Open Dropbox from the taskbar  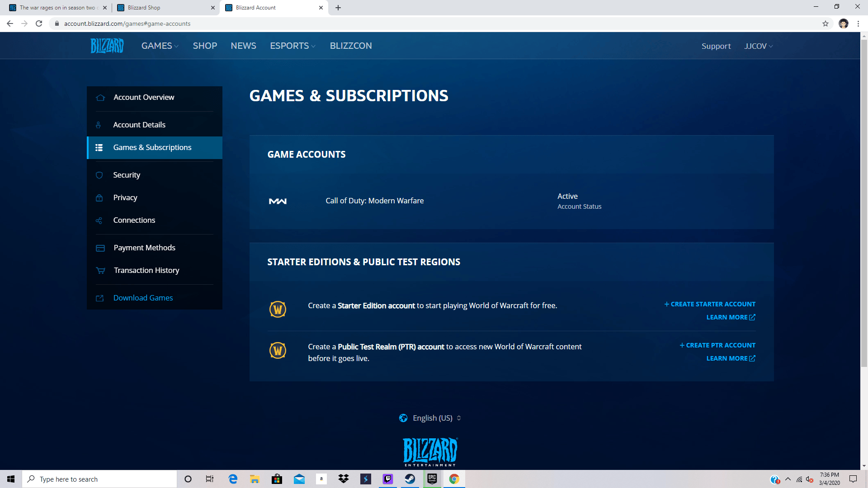click(344, 479)
